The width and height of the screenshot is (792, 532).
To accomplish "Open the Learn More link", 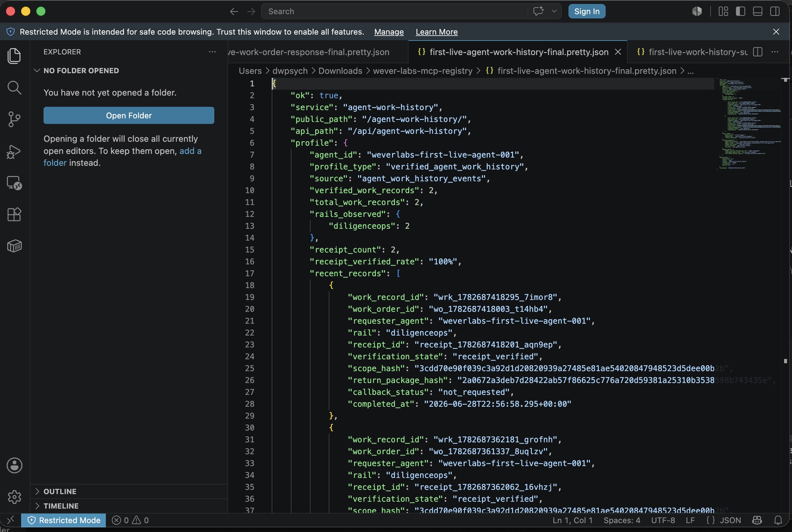I will click(x=436, y=32).
